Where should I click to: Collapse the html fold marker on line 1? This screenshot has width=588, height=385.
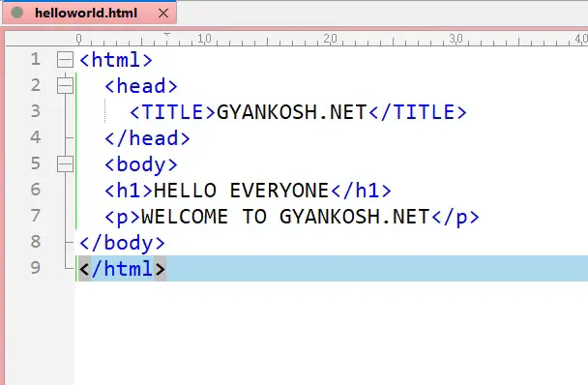click(65, 60)
